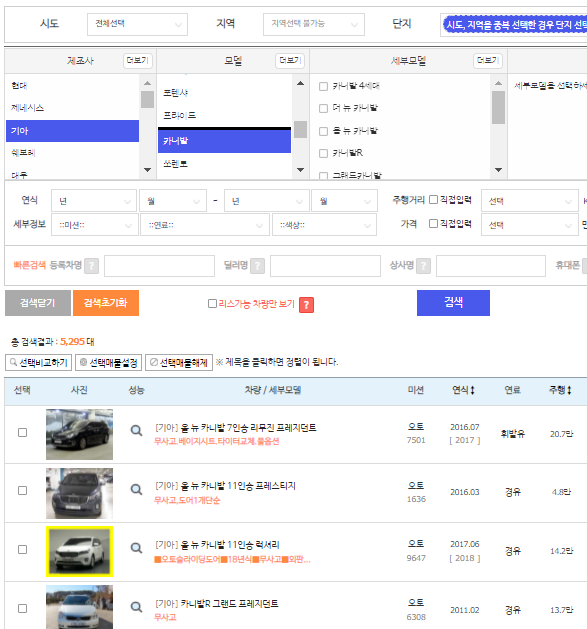Click red help icon beside 리스가능 차량만 보기

pyautogui.click(x=307, y=305)
